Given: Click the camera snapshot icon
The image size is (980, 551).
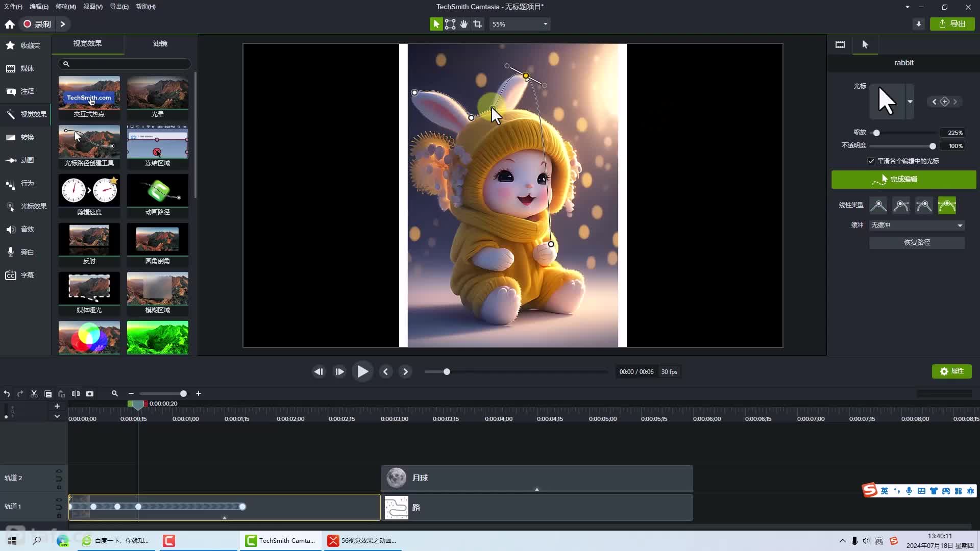Looking at the screenshot, I should (x=89, y=393).
